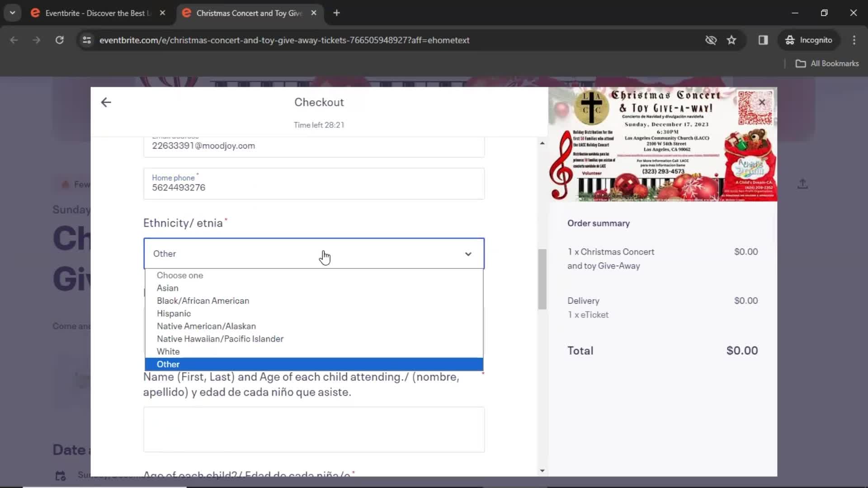Expand the ethnicity dropdown menu

click(x=314, y=253)
